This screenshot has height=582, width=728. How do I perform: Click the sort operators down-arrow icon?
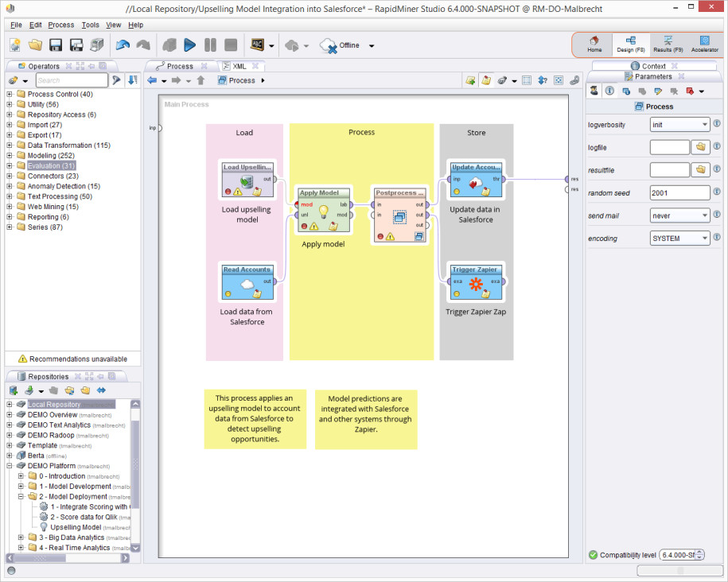pos(133,80)
